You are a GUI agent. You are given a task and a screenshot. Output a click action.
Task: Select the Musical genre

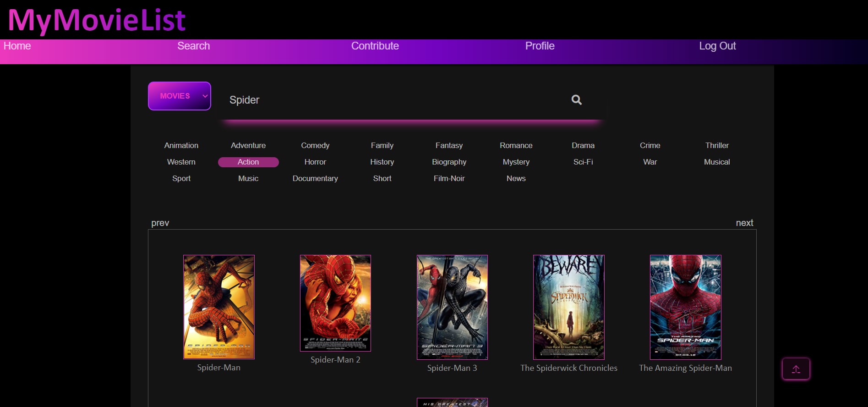click(x=717, y=162)
